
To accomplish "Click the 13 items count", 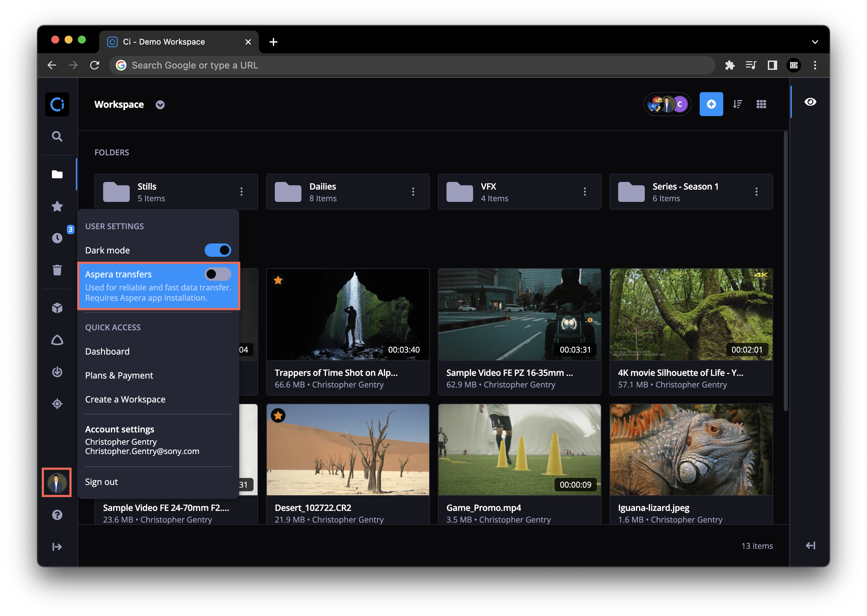I will (x=757, y=545).
